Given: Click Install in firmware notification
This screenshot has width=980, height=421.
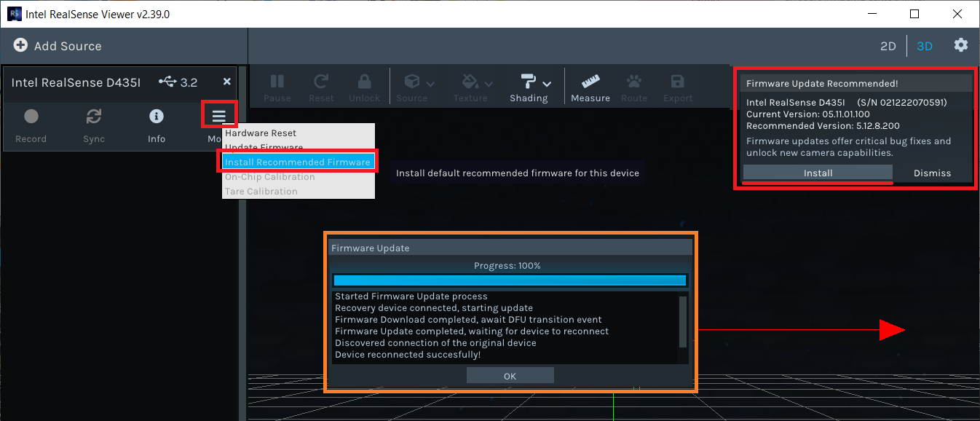Looking at the screenshot, I should coord(818,173).
